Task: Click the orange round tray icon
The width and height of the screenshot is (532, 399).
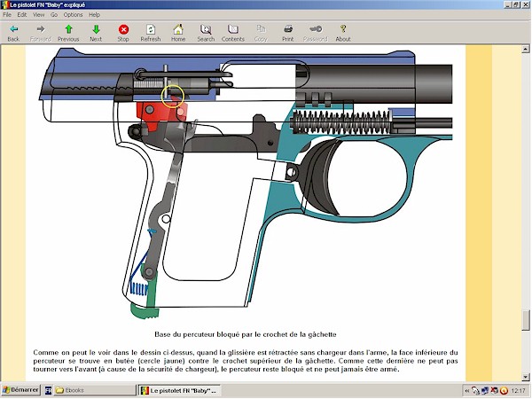Action: click(x=504, y=391)
